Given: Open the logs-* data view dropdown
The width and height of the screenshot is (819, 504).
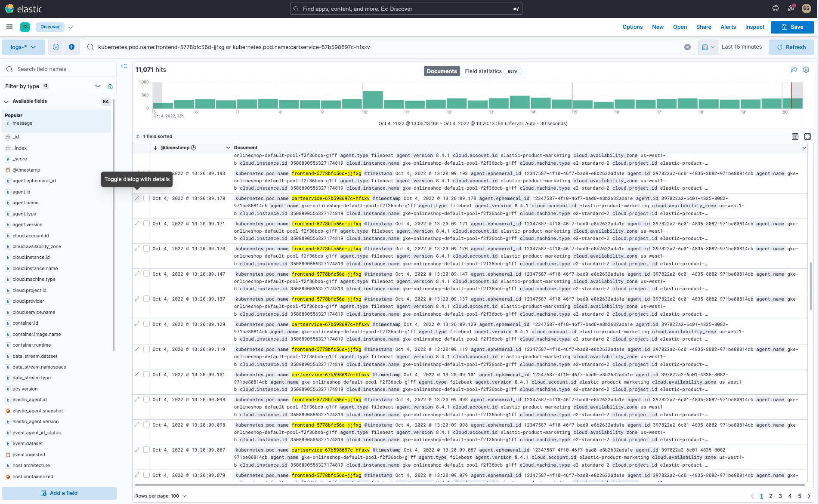Looking at the screenshot, I should (23, 47).
